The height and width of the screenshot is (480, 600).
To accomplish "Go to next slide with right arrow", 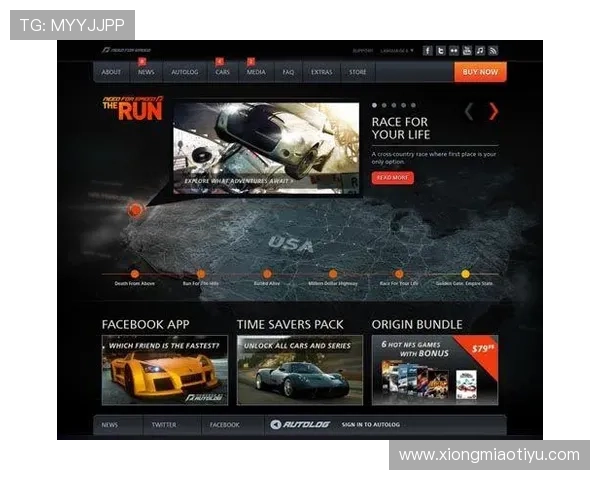I will 493,112.
